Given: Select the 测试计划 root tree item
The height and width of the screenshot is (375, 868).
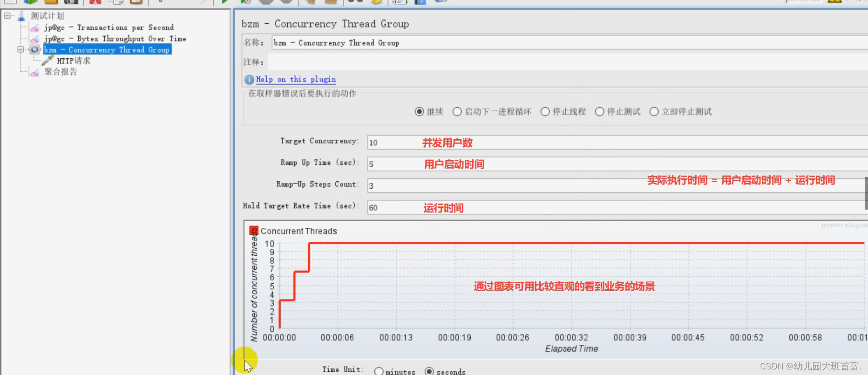Looking at the screenshot, I should click(x=47, y=16).
